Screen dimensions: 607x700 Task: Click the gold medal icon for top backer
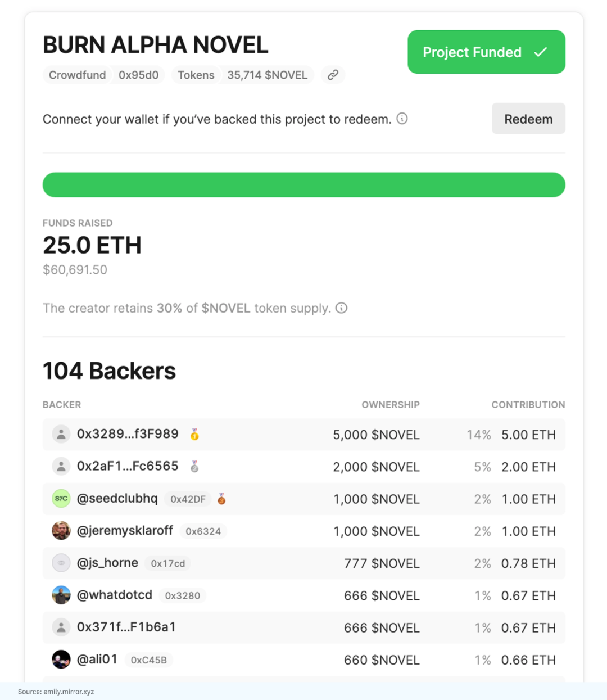pos(194,435)
